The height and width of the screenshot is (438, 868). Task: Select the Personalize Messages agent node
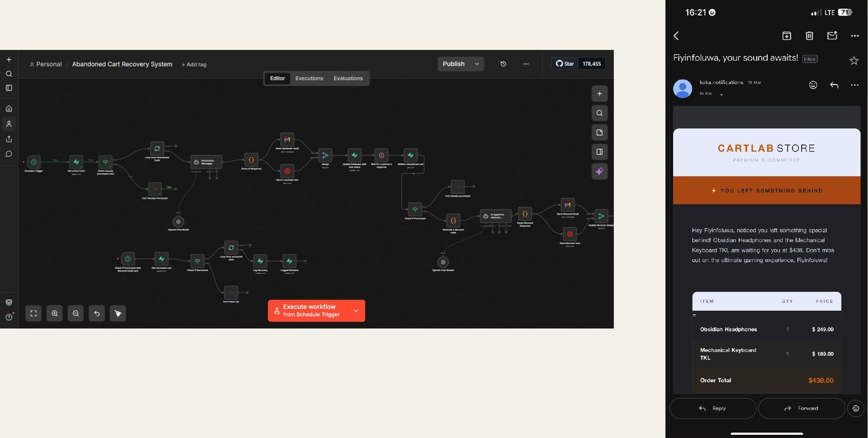(207, 162)
